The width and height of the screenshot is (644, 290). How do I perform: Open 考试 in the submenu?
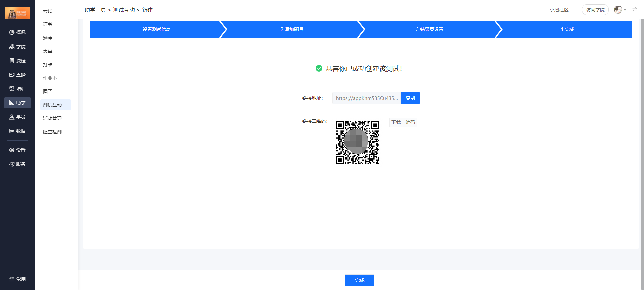[48, 11]
